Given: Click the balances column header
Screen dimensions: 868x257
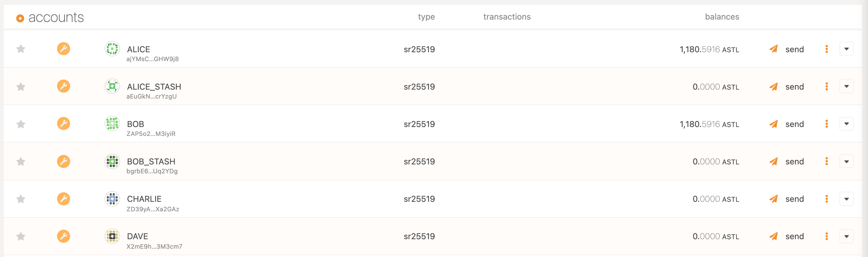Looking at the screenshot, I should pos(722,17).
